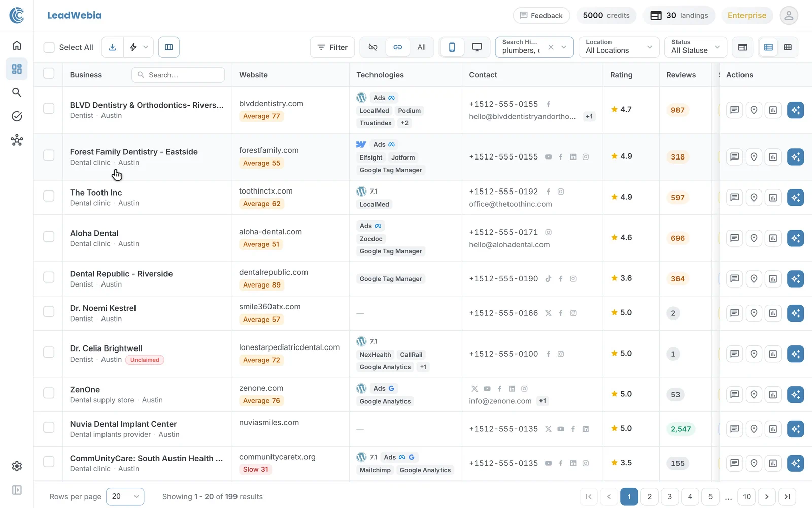
Task: Select BLVD Dentistry row checkbox
Action: (49, 109)
